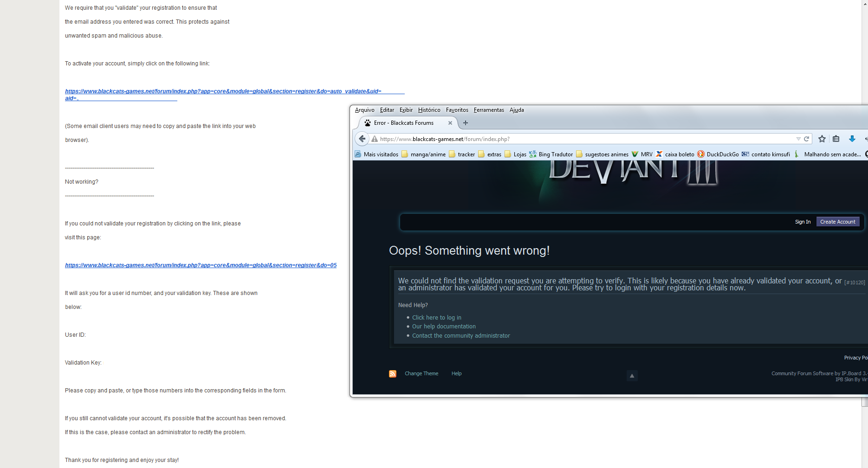Close the Error - Blackcats Forums tab
Viewport: 868px width, 468px height.
[450, 123]
